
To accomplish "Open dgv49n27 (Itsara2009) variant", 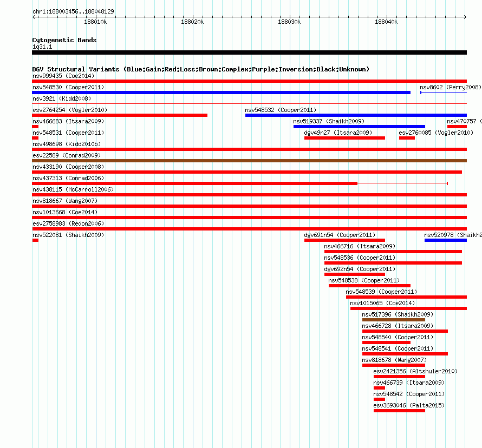I will pyautogui.click(x=338, y=133).
